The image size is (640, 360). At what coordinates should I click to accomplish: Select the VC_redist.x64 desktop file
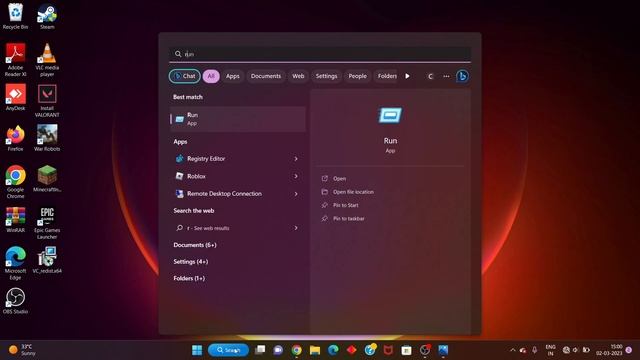(x=47, y=260)
